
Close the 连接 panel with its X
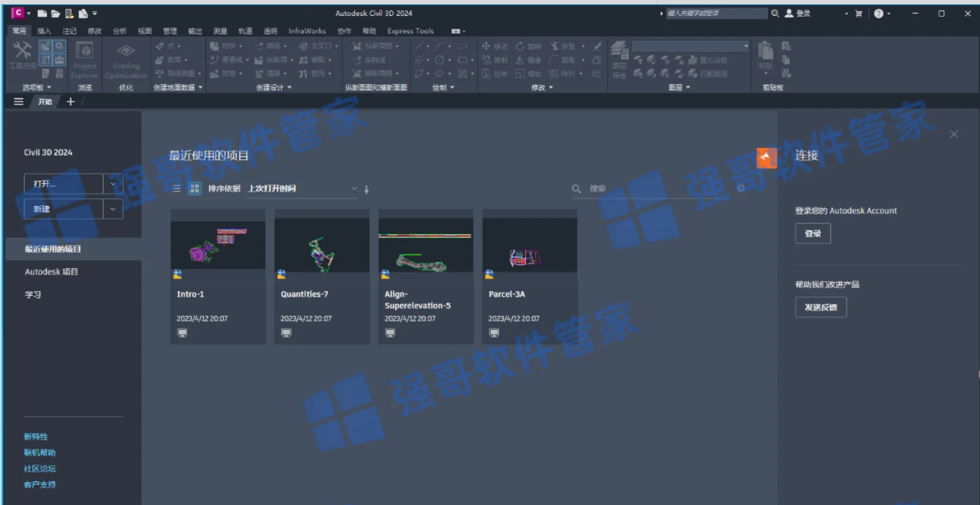pyautogui.click(x=954, y=134)
